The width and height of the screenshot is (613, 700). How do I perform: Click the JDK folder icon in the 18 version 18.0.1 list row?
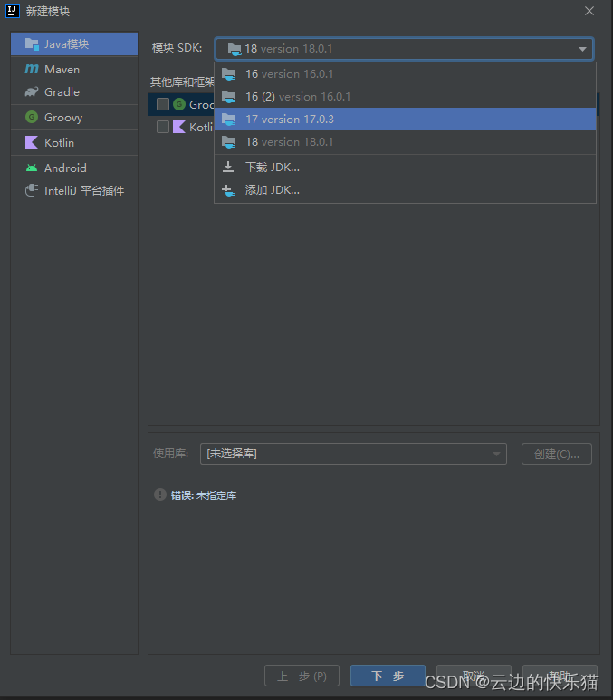[228, 142]
